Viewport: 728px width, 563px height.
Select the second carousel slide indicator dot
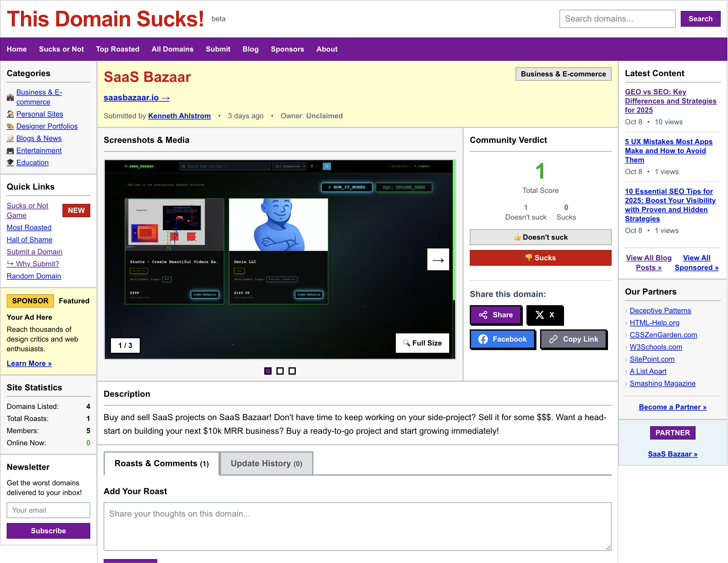click(280, 371)
